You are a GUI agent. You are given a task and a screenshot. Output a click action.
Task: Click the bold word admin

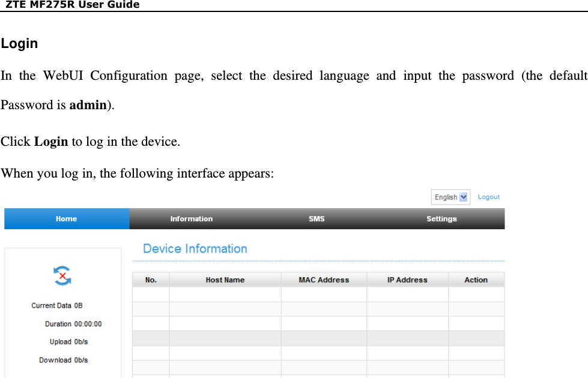(88, 105)
